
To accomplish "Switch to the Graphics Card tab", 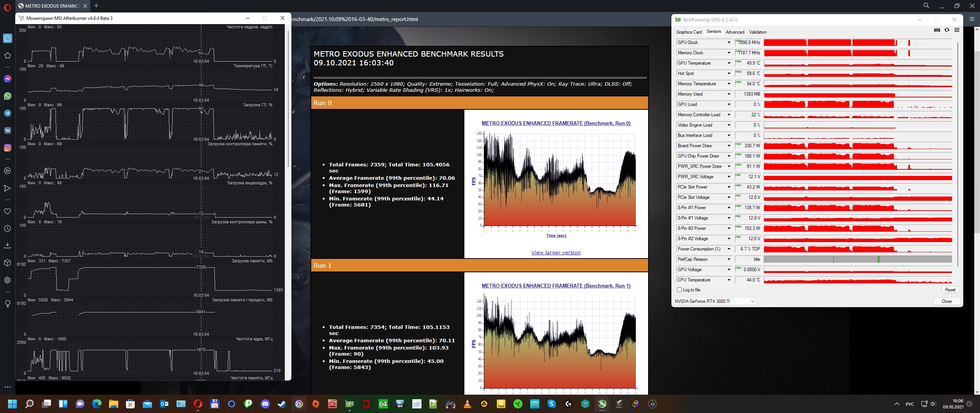I will tap(689, 32).
